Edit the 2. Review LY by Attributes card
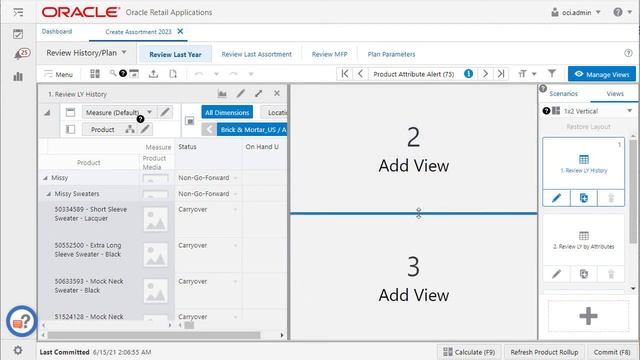The width and height of the screenshot is (640, 360). (556, 274)
